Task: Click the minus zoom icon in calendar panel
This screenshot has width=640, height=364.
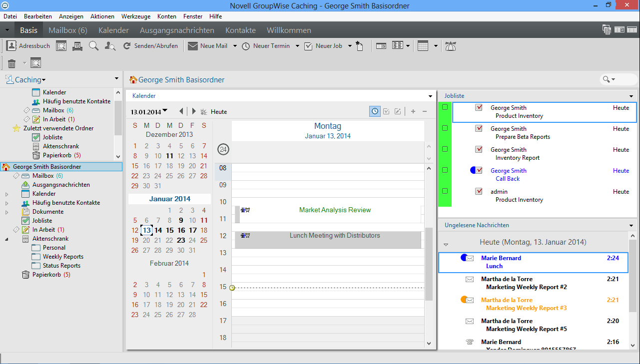Action: (425, 111)
